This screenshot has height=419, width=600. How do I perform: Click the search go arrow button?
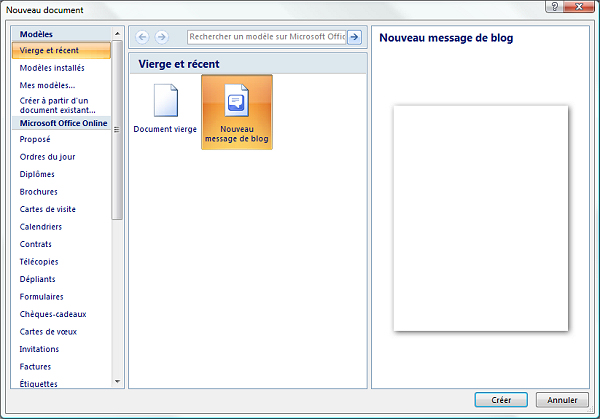pyautogui.click(x=353, y=37)
